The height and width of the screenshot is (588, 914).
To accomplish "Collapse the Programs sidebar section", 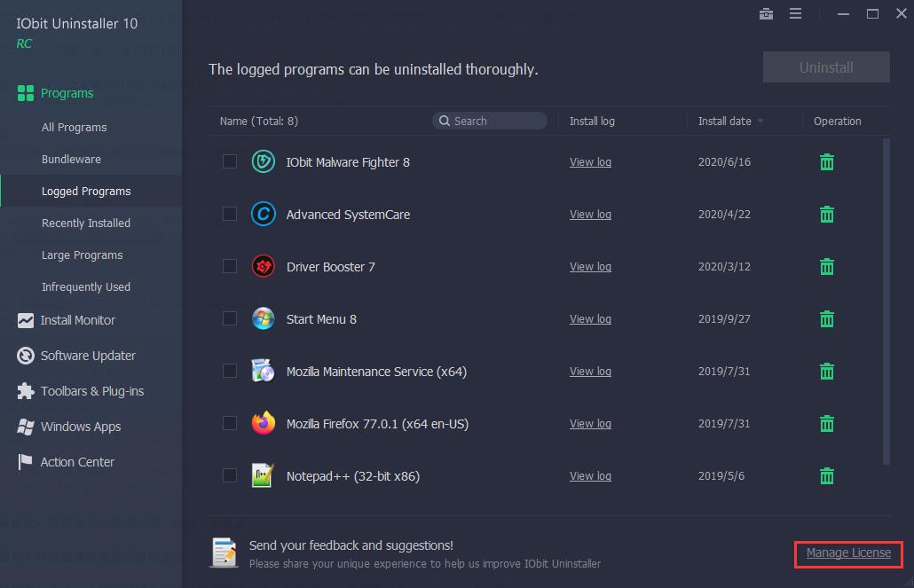I will tap(67, 93).
